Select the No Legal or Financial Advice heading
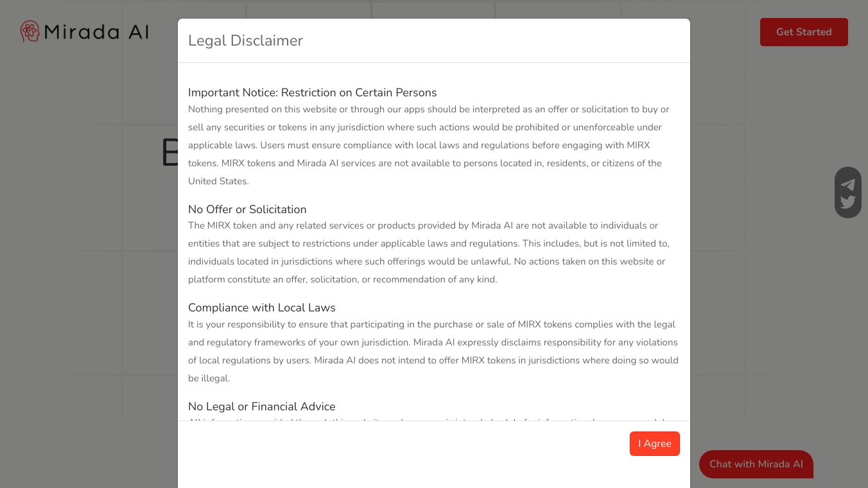 click(262, 406)
